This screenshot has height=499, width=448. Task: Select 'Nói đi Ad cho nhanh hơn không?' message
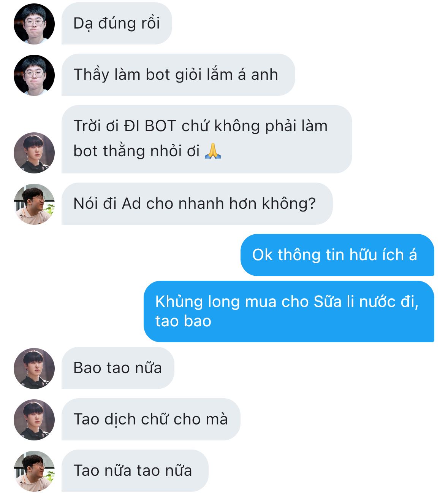[197, 204]
